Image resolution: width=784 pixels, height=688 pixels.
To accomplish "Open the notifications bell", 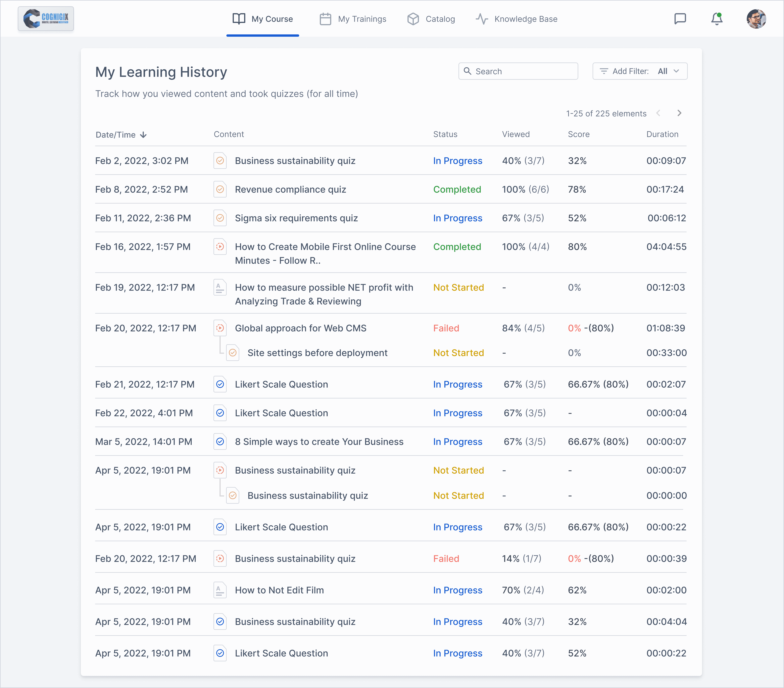I will 717,19.
